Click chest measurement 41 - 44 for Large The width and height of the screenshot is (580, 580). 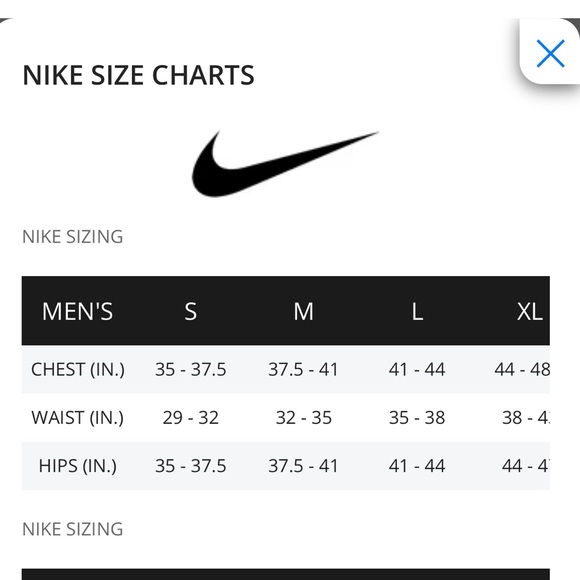click(x=417, y=369)
